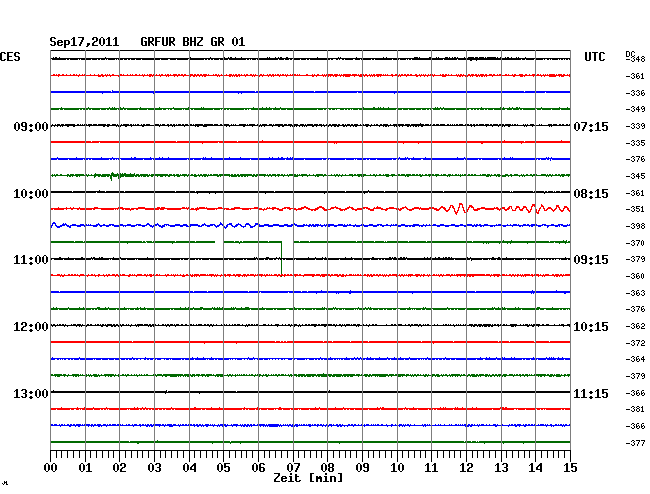The image size is (650, 494).
Task: Click the DC offset value -398
Action: click(x=635, y=227)
